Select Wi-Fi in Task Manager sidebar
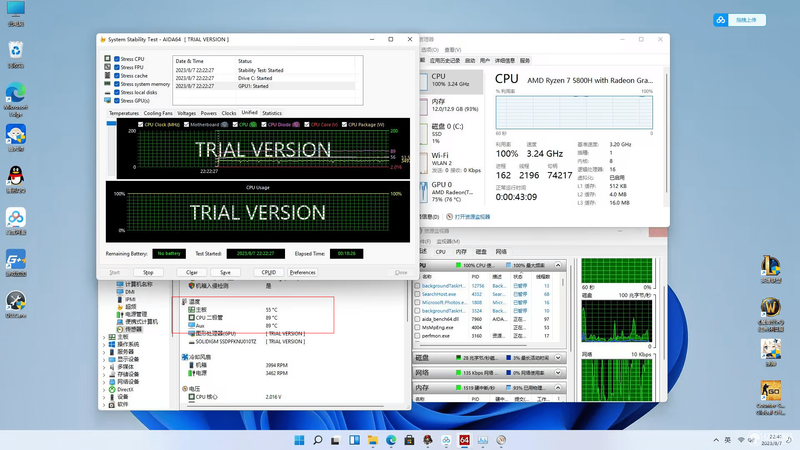Screen dimensions: 800x450 tap(451, 162)
